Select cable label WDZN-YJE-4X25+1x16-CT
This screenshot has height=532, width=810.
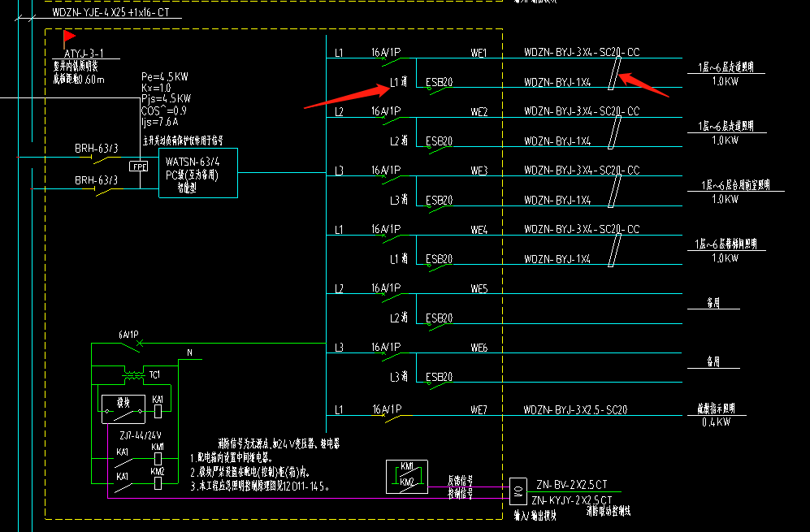pos(110,12)
